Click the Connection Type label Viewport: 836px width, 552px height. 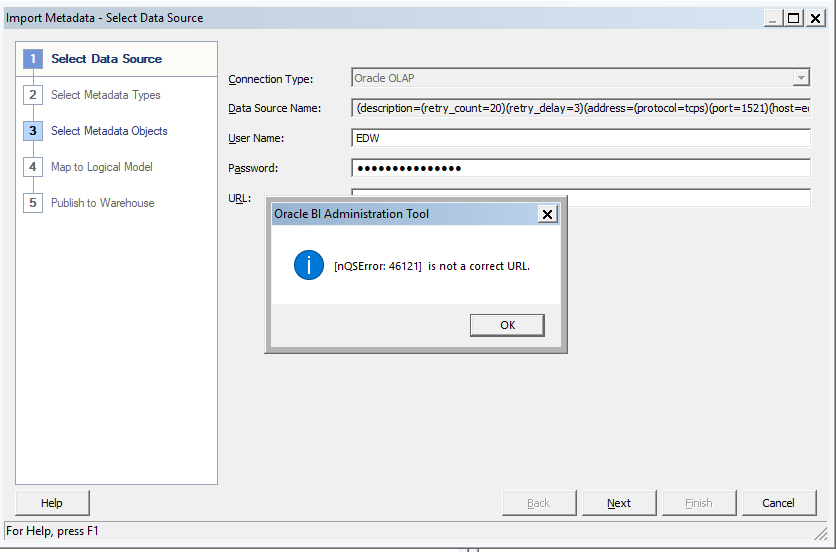271,79
